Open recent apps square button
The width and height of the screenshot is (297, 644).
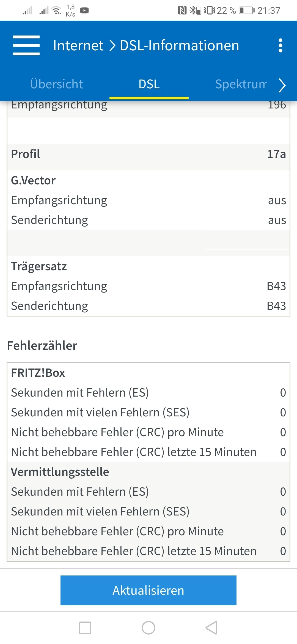click(x=85, y=628)
